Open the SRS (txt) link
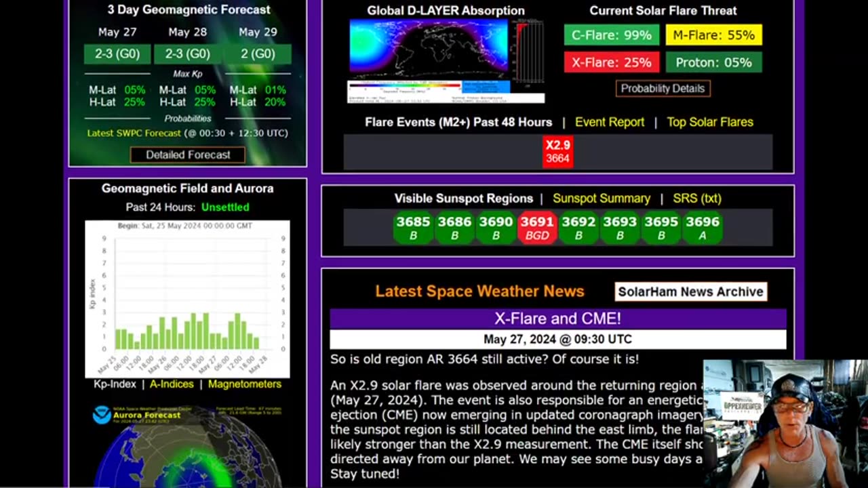The width and height of the screenshot is (868, 488). coord(697,199)
